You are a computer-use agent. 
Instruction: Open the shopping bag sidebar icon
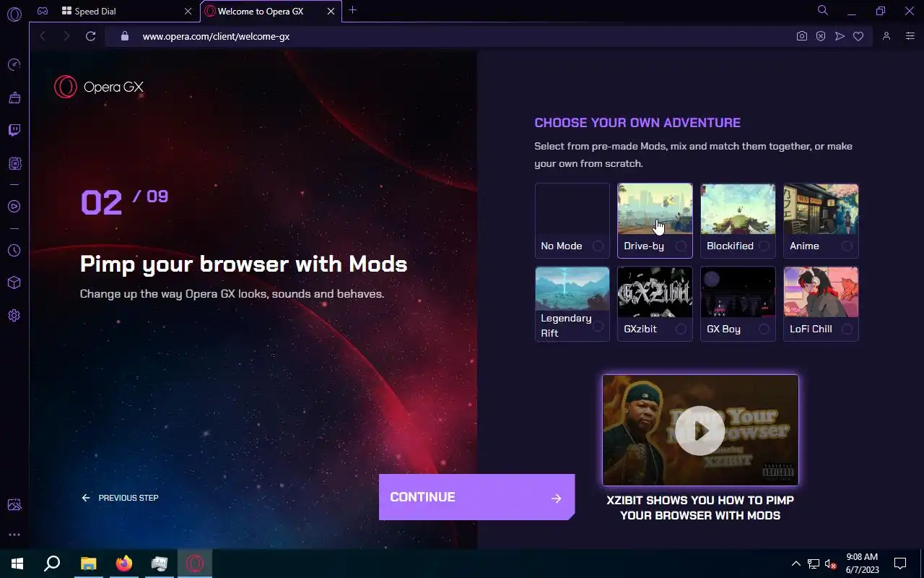click(14, 98)
